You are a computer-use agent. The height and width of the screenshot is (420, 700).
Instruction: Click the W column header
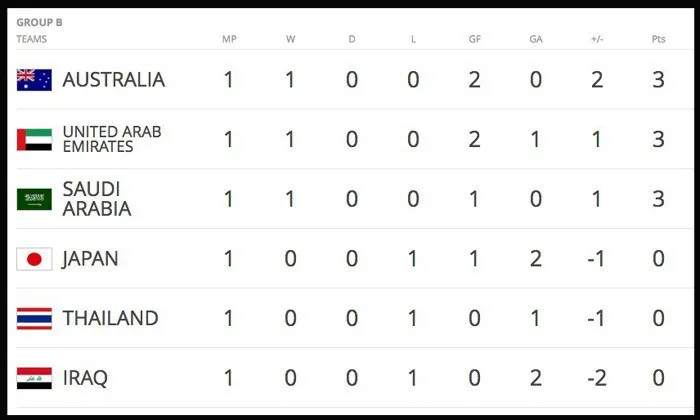(290, 39)
